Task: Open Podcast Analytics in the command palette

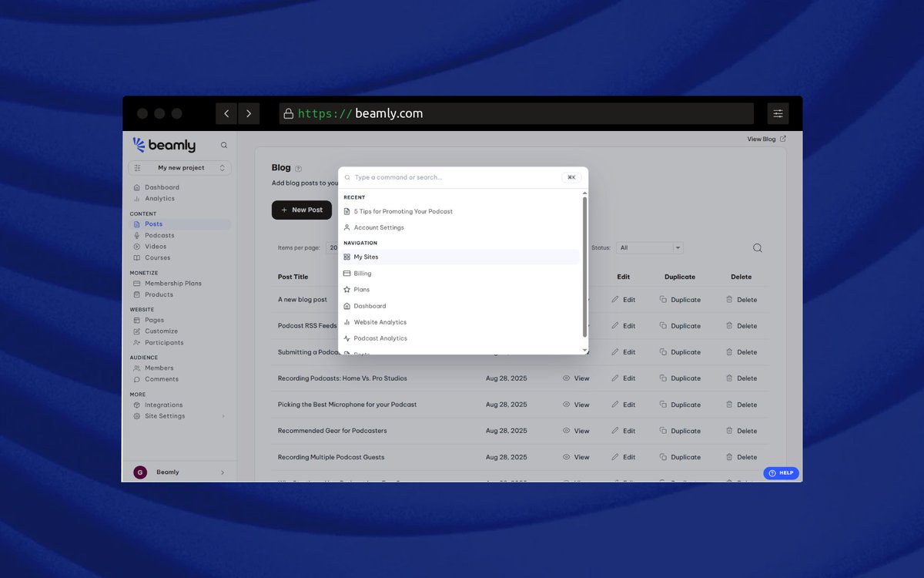Action: pyautogui.click(x=459, y=338)
